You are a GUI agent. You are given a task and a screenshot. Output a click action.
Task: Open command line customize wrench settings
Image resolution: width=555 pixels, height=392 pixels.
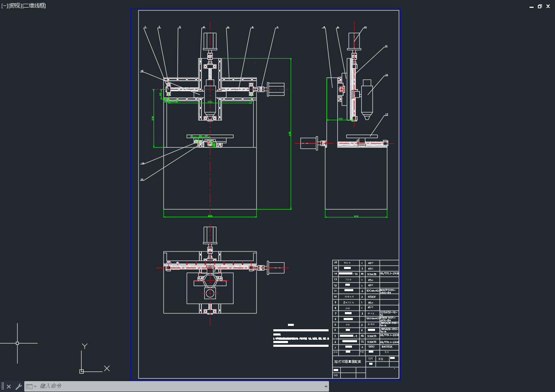pyautogui.click(x=18, y=387)
